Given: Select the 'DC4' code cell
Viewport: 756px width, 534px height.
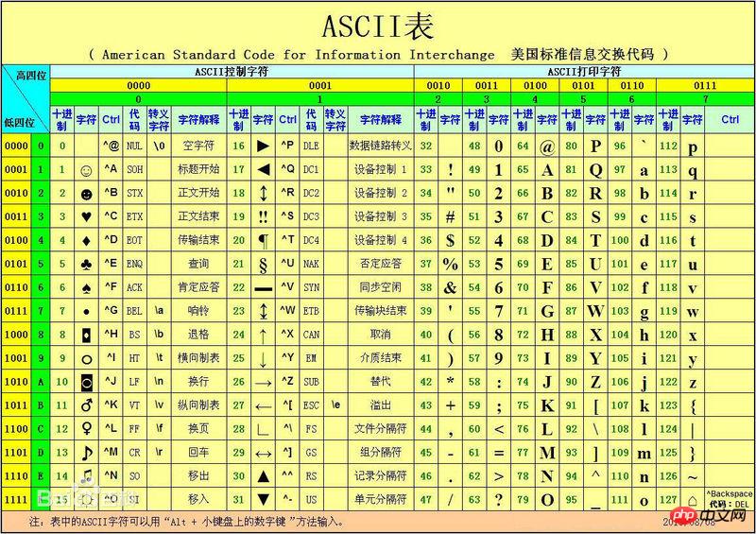Looking at the screenshot, I should [x=312, y=240].
